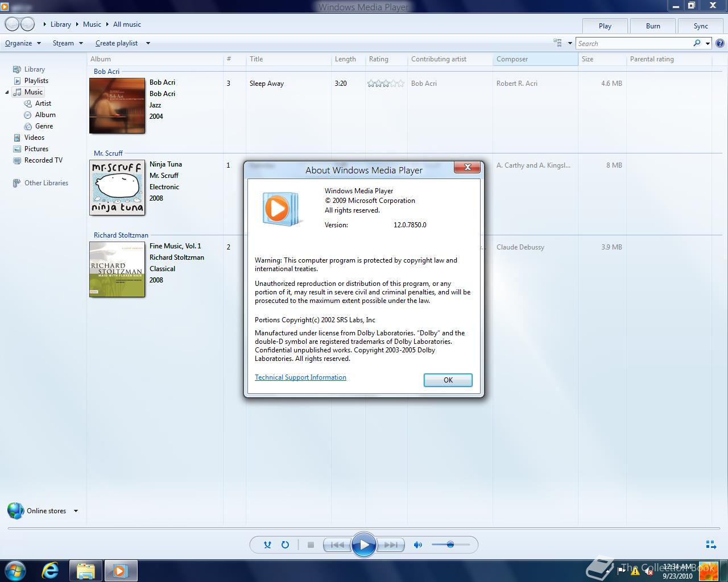The height and width of the screenshot is (582, 728).
Task: Click Library in breadcrumb path
Action: [x=61, y=24]
